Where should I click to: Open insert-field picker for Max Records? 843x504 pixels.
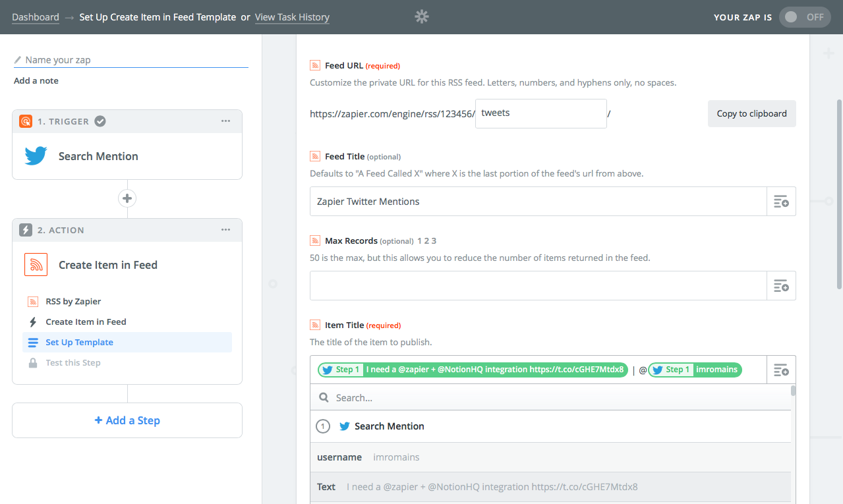point(781,285)
